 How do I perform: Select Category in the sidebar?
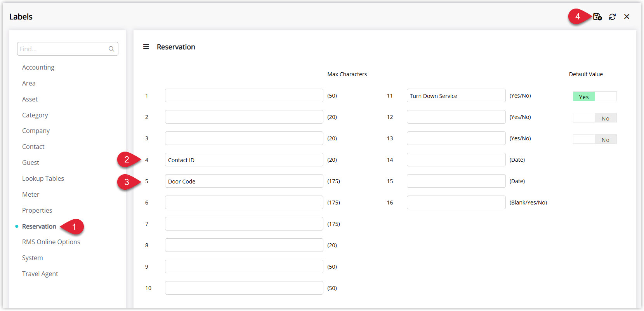35,115
